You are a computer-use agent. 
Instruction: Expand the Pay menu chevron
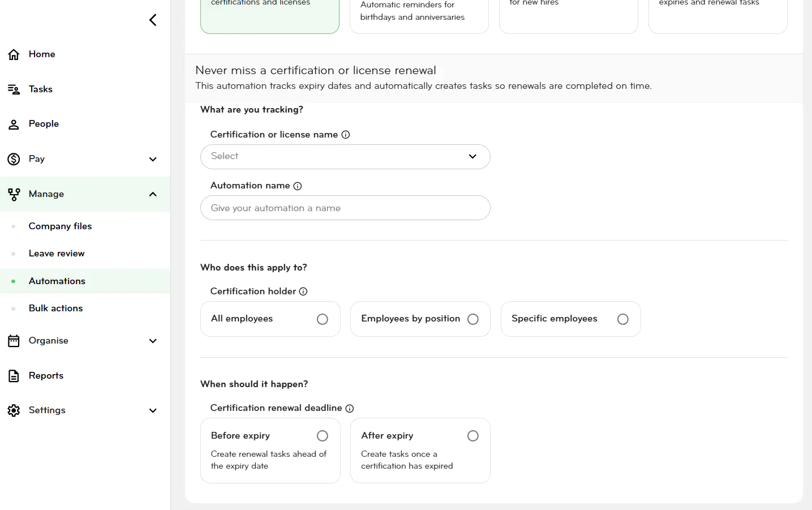pos(153,159)
